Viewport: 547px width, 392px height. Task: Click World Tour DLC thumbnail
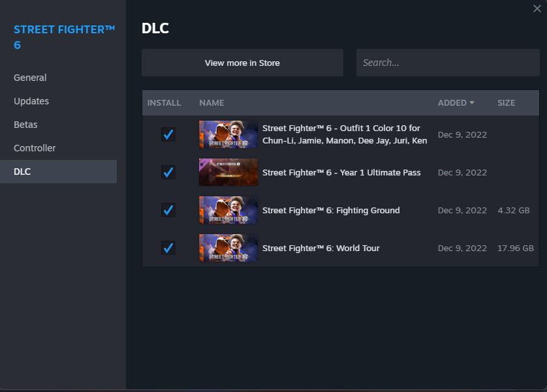pos(228,248)
